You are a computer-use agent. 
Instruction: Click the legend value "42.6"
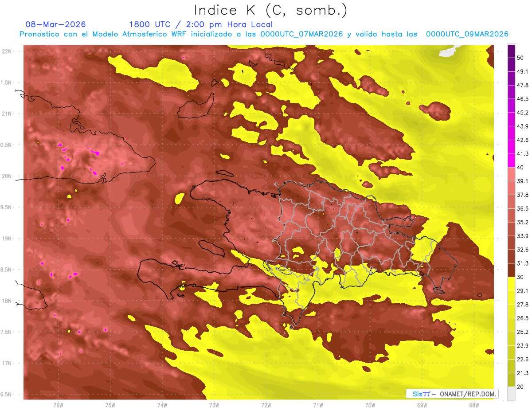click(523, 140)
